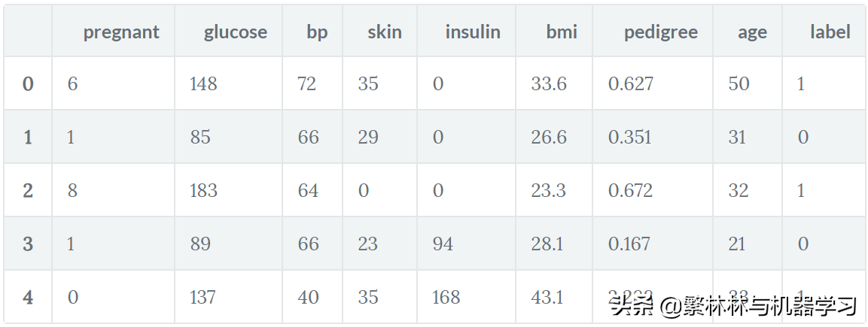Screen dimensions: 868x327
Task: Click bmi value 43.1
Action: 547,298
